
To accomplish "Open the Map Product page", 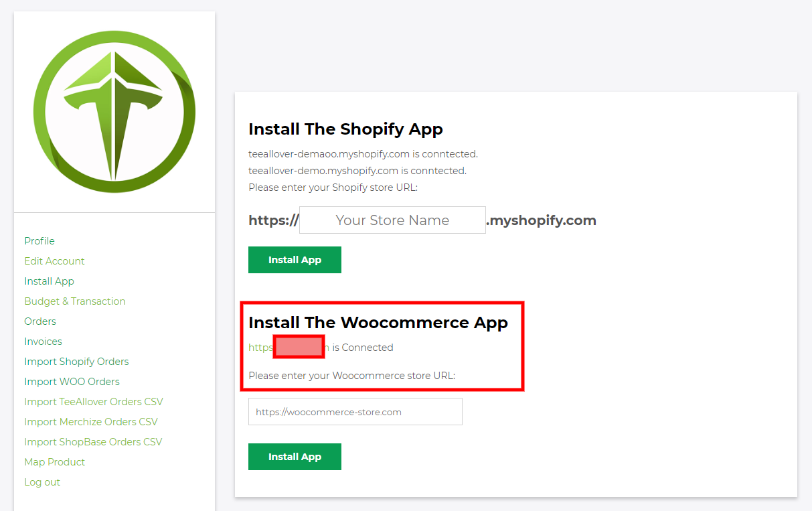I will [x=55, y=462].
